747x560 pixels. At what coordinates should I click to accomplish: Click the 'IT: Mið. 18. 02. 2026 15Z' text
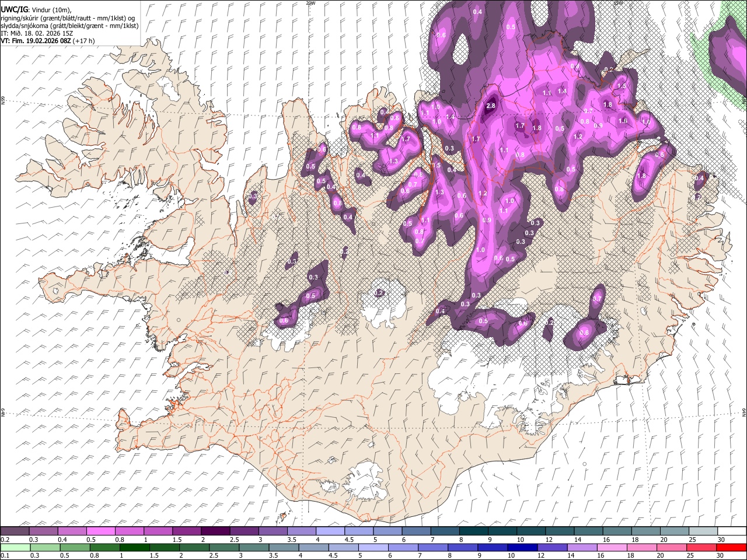[x=36, y=33]
